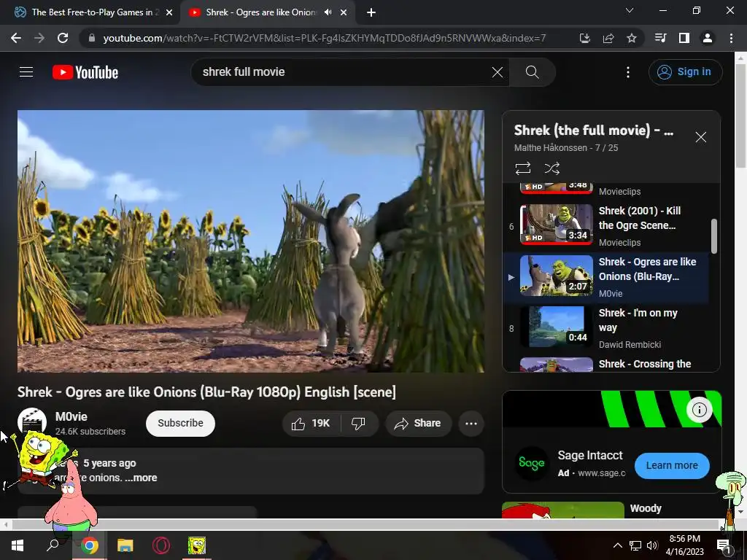Click the install app icon in address bar

(584, 38)
